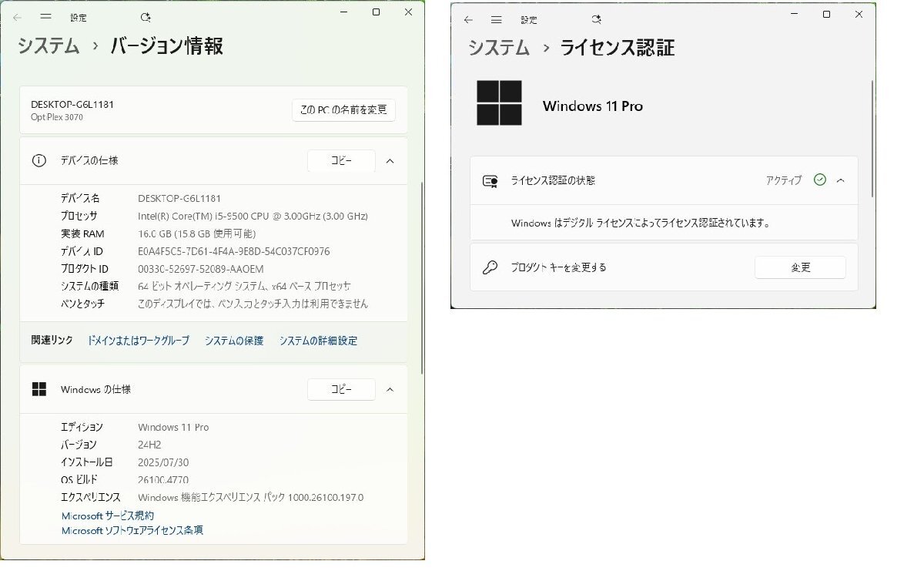The width and height of the screenshot is (924, 571).
Task: Open the hamburger menu of the license window
Action: (x=497, y=18)
